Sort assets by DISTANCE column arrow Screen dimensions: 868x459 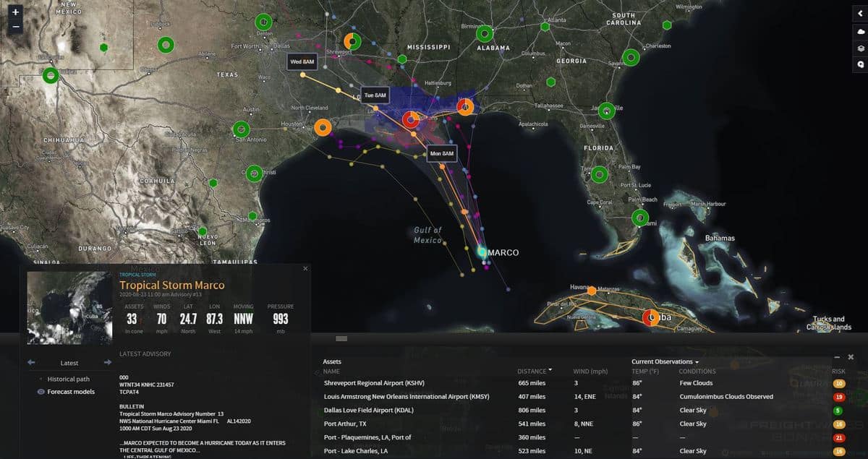pyautogui.click(x=550, y=370)
